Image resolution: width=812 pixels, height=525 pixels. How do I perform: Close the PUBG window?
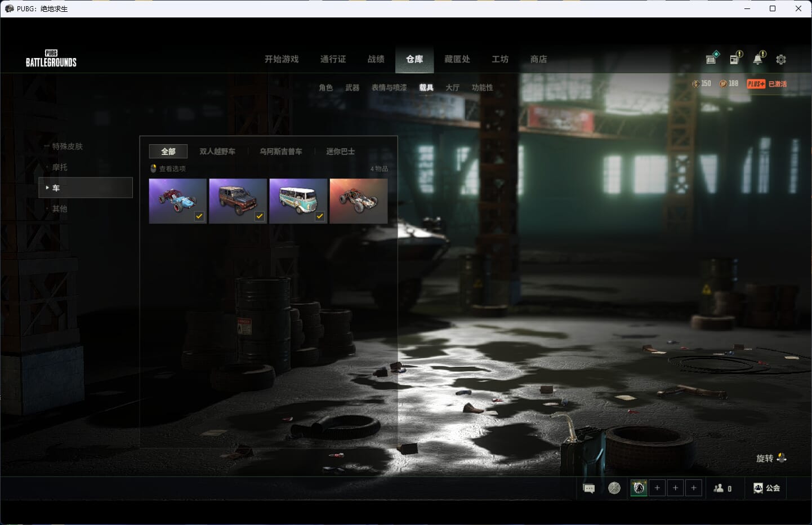tap(798, 8)
